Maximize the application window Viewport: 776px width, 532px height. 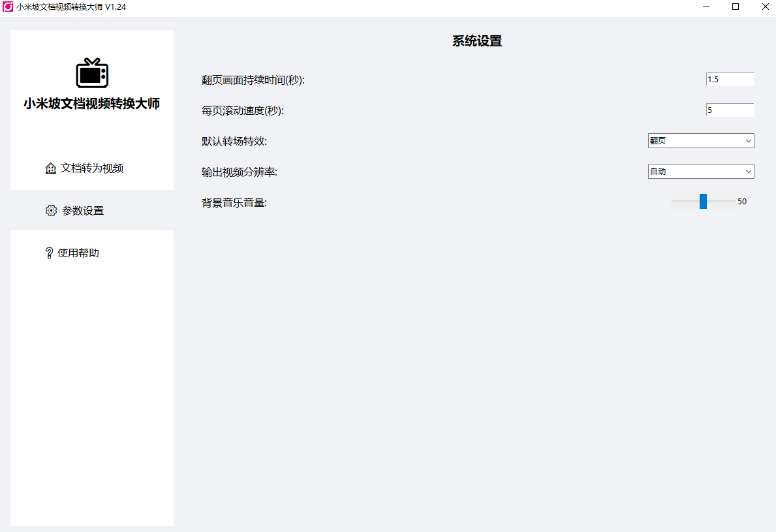pyautogui.click(x=736, y=7)
